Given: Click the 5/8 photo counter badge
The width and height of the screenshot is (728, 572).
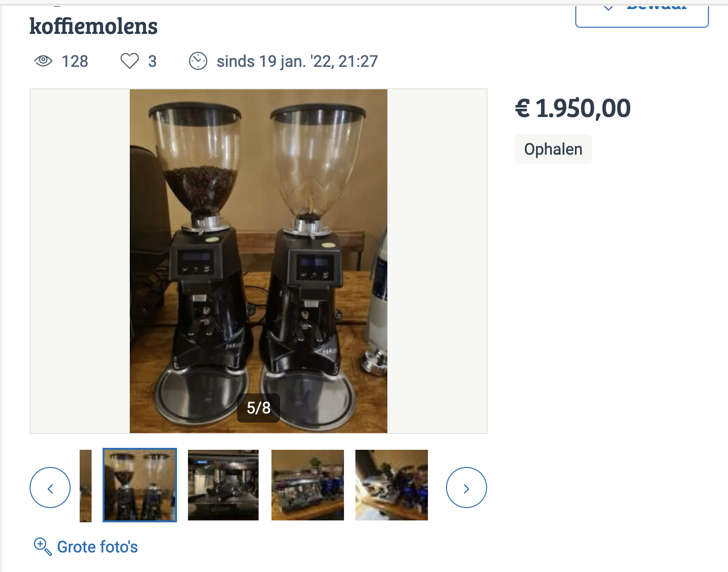Looking at the screenshot, I should click(259, 408).
